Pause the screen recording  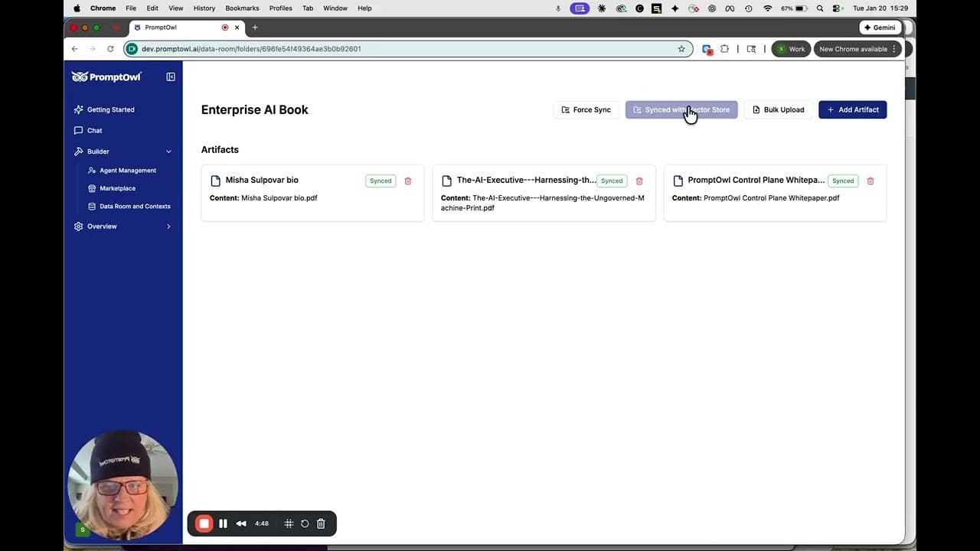tap(223, 523)
